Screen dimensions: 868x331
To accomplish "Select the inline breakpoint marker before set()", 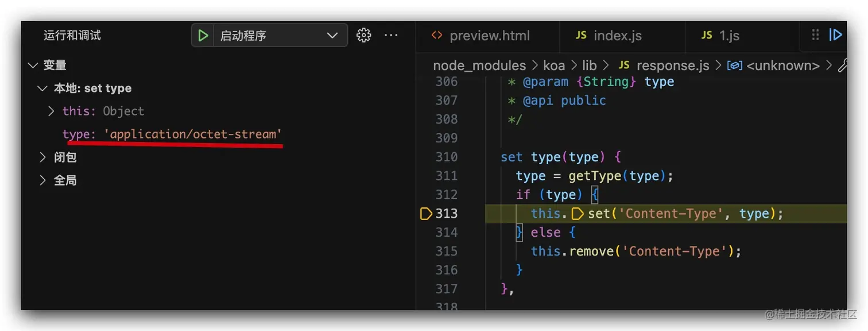I will 577,213.
